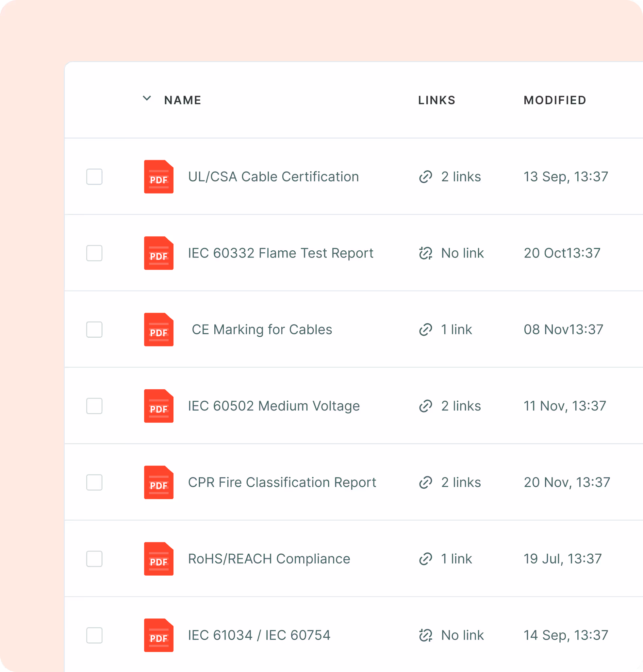
Task: Select checkbox for CE Marking for Cables
Action: pyautogui.click(x=94, y=329)
